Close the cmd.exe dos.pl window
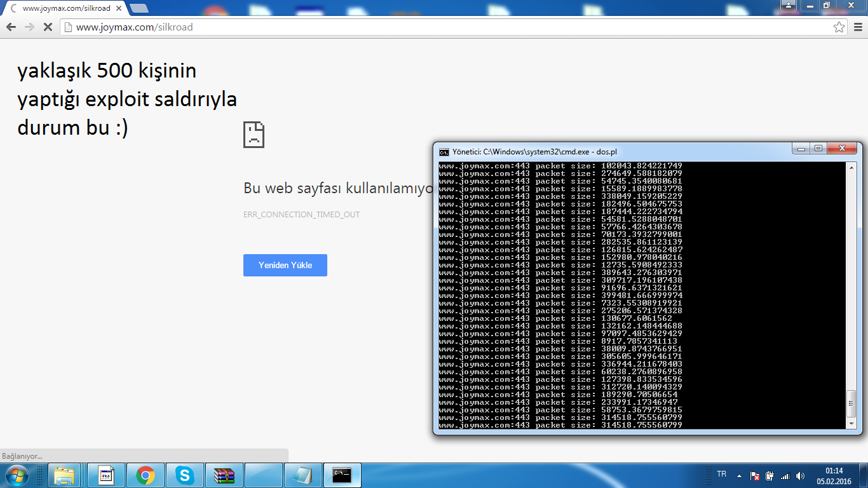This screenshot has height=488, width=868. coord(842,149)
